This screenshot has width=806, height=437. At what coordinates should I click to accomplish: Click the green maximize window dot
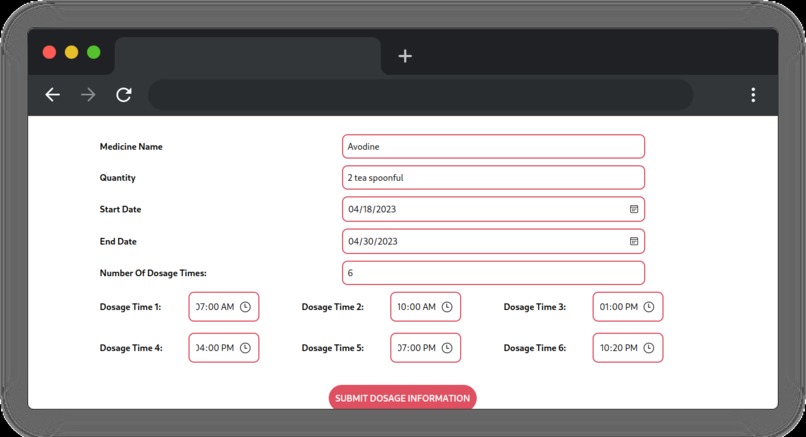pyautogui.click(x=94, y=52)
